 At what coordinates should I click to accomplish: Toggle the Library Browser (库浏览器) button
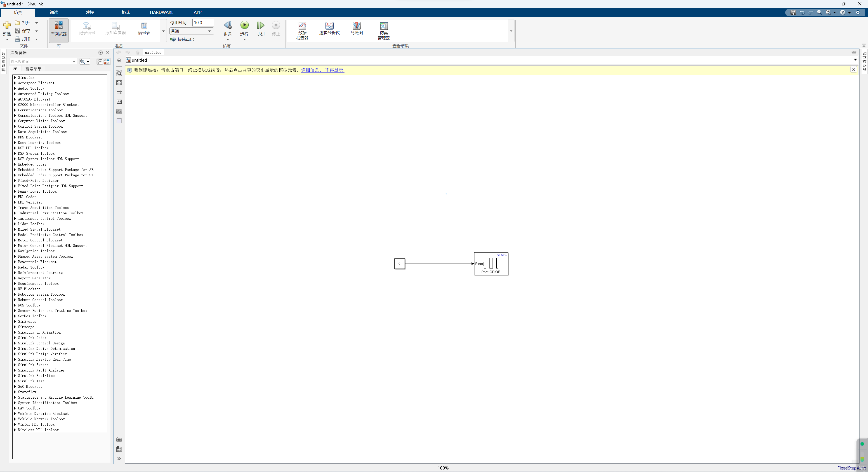[58, 29]
